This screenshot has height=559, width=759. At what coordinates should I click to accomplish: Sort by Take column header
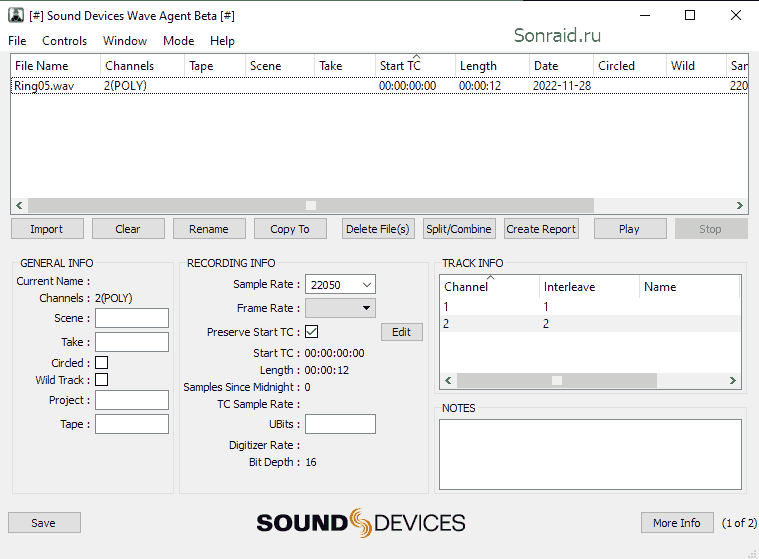[345, 66]
